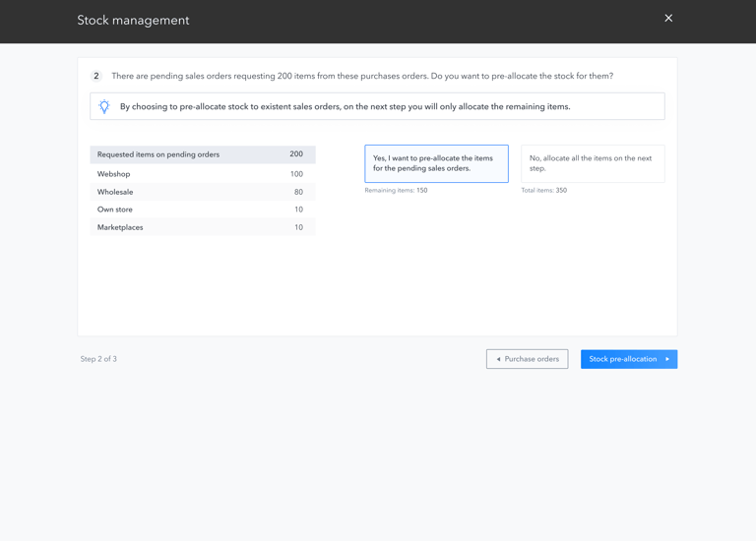Viewport: 756px width, 541px height.
Task: Go back to Purchase orders
Action: point(527,359)
